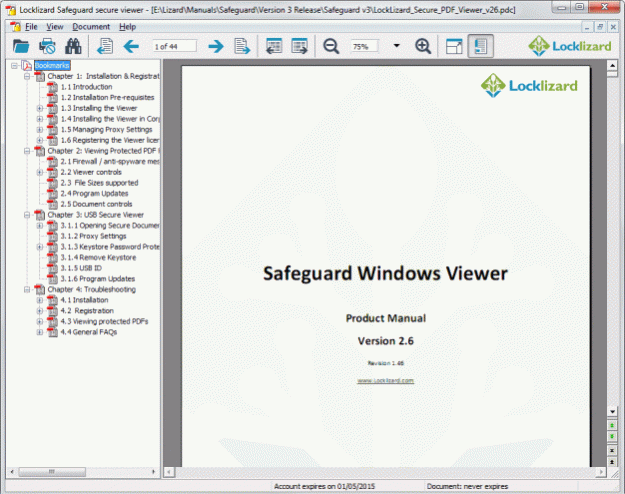625x494 pixels.
Task: Toggle the bookmarks panel button
Action: click(x=480, y=46)
